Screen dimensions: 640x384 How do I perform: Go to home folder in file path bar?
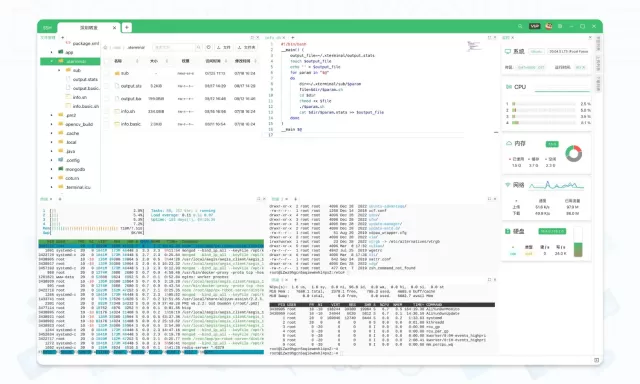click(x=105, y=47)
